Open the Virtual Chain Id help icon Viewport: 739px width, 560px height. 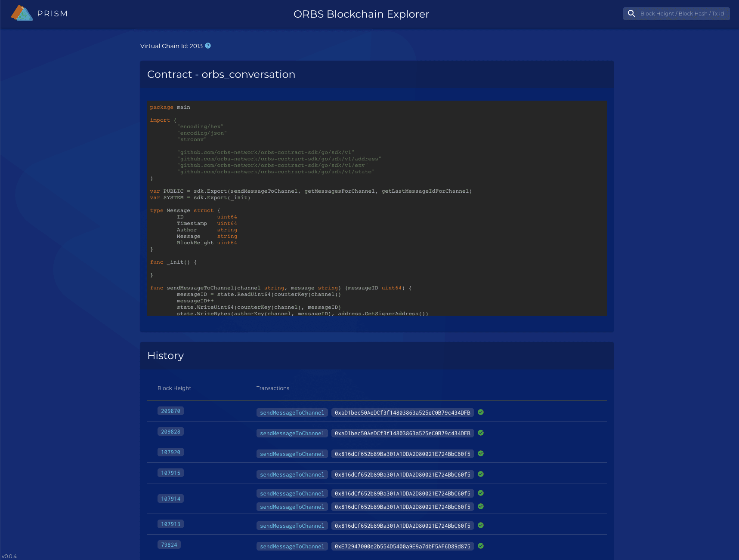pyautogui.click(x=208, y=46)
